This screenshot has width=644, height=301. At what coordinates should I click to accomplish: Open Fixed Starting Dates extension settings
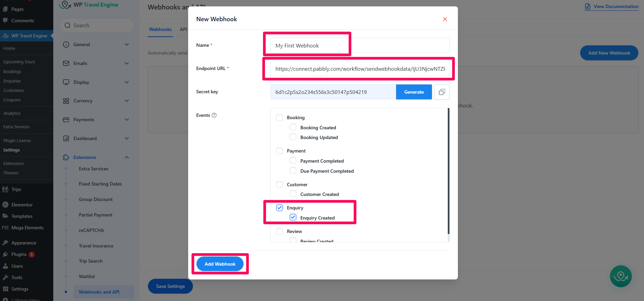click(100, 184)
